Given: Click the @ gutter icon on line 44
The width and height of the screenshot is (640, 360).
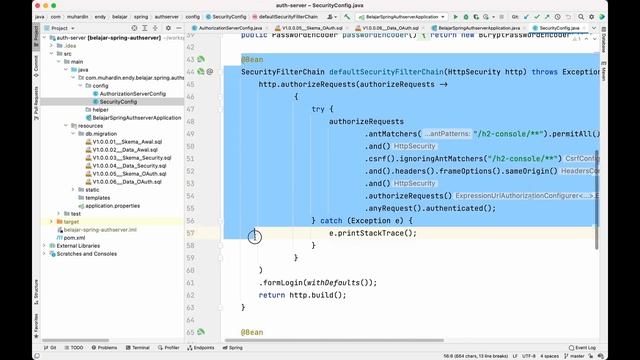Looking at the screenshot, I should (x=210, y=72).
